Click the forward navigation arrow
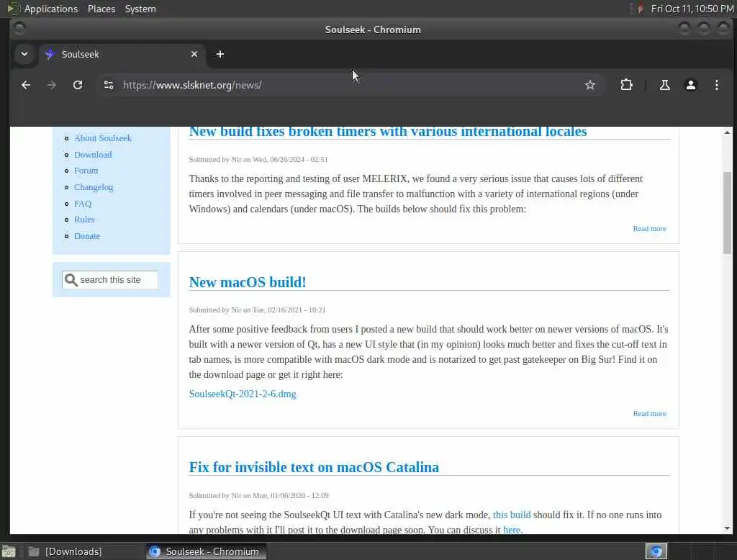Screen dimensions: 737x560 [52, 85]
